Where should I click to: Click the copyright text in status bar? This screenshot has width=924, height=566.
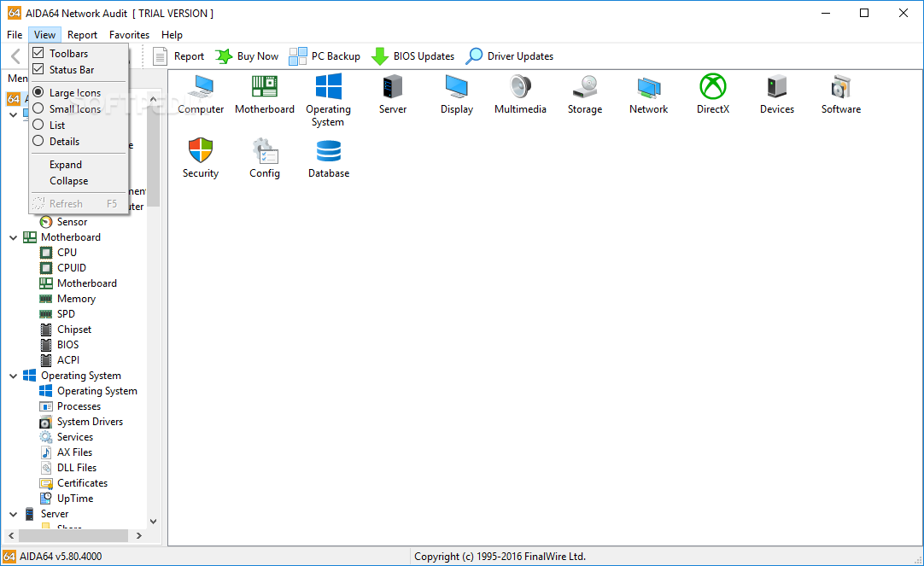pyautogui.click(x=500, y=557)
